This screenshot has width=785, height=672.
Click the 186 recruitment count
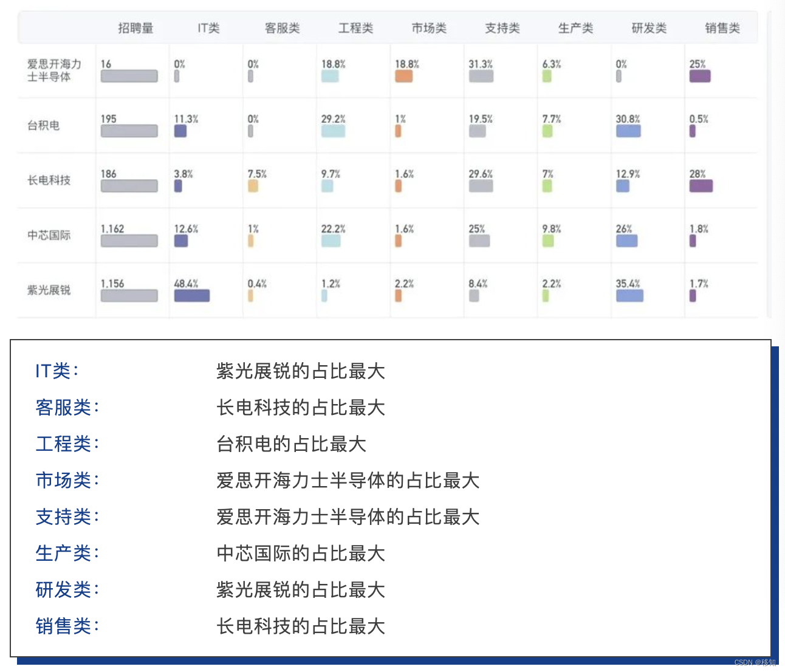[108, 174]
